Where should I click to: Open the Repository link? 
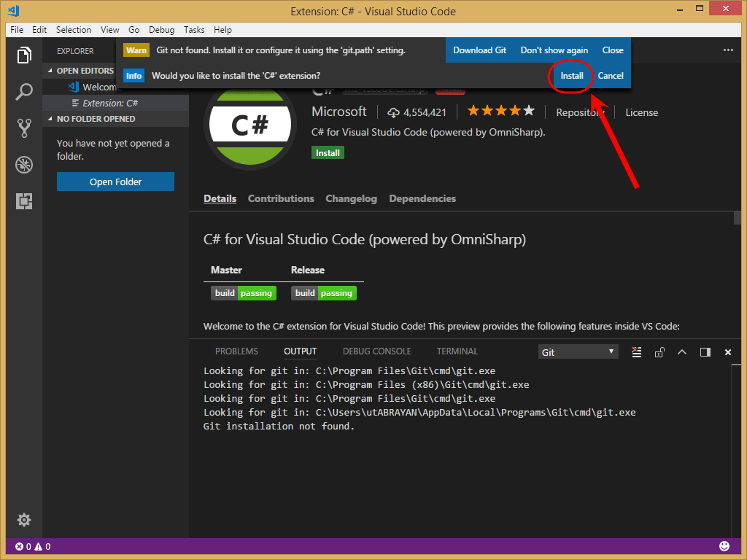tap(580, 113)
